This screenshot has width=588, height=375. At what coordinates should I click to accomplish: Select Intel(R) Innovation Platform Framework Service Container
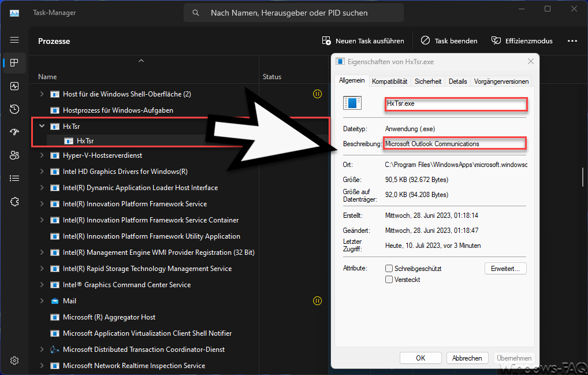click(180, 220)
